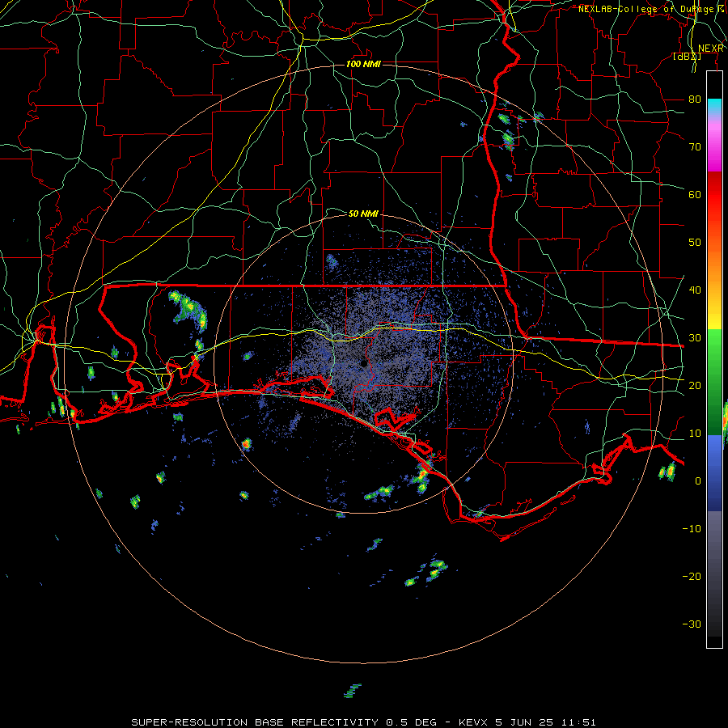Click the 5 JUN 25 11:51 timestamp

pyautogui.click(x=545, y=722)
